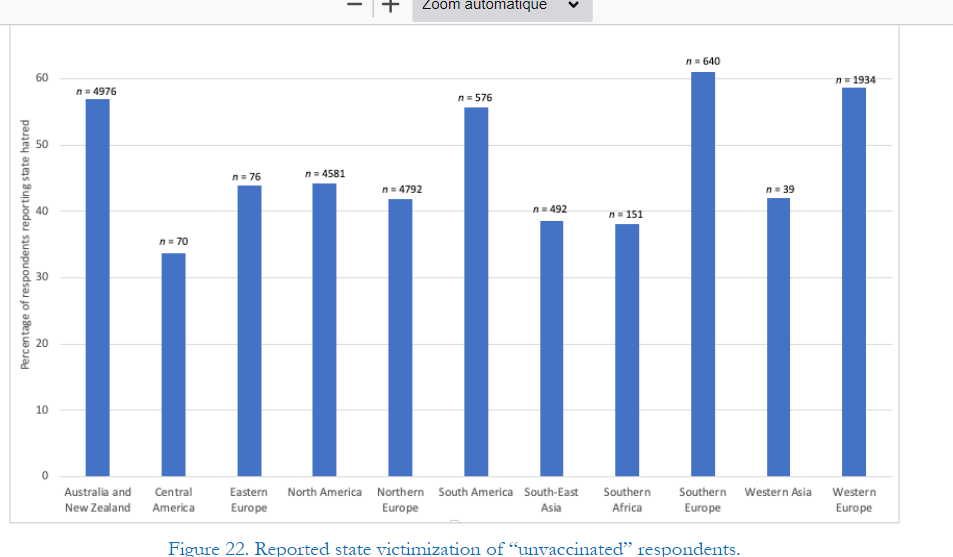
Task: Click the n = 640 data label
Action: pyautogui.click(x=702, y=62)
